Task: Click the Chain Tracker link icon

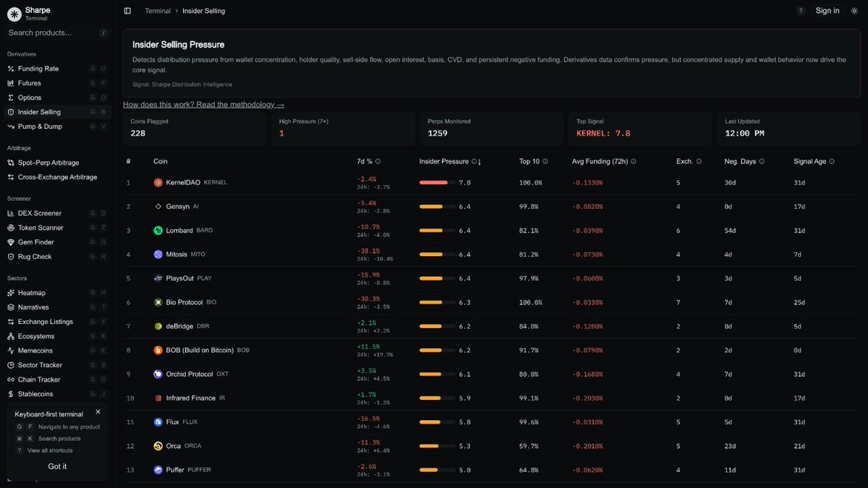Action: pyautogui.click(x=11, y=380)
